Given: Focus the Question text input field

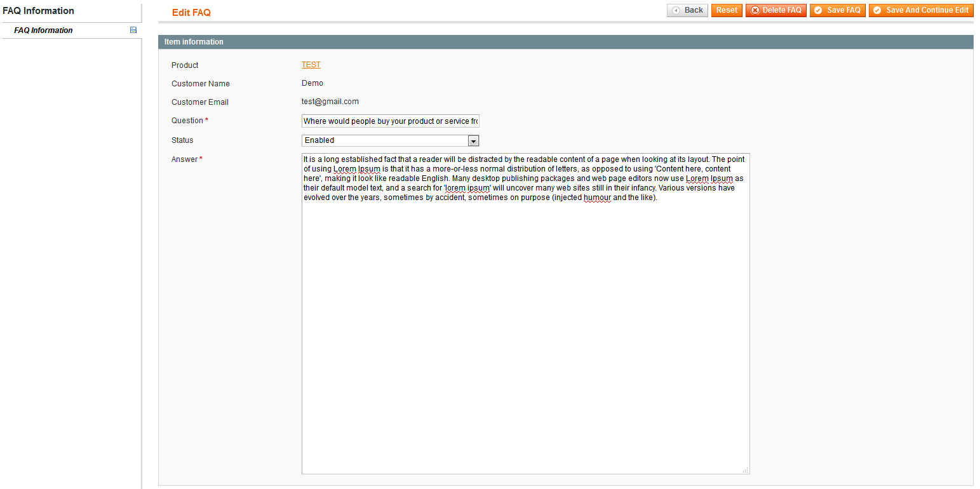Looking at the screenshot, I should tap(390, 121).
